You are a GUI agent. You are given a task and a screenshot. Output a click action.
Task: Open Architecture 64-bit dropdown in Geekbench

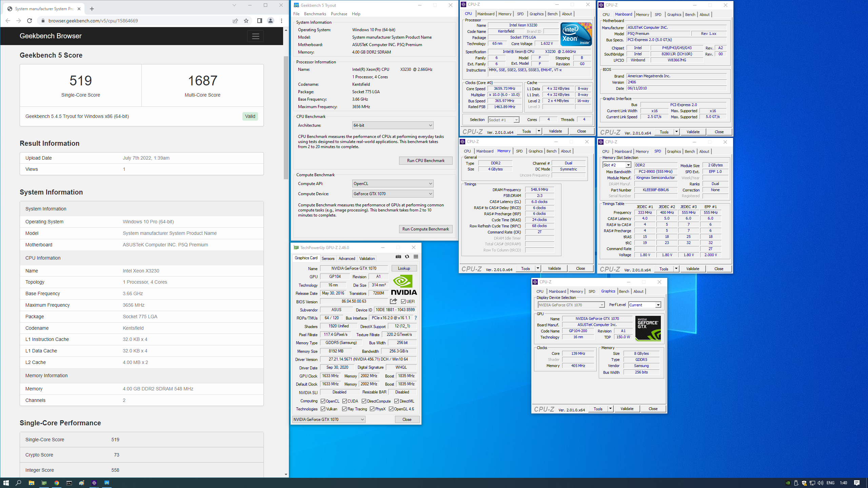[x=393, y=125]
